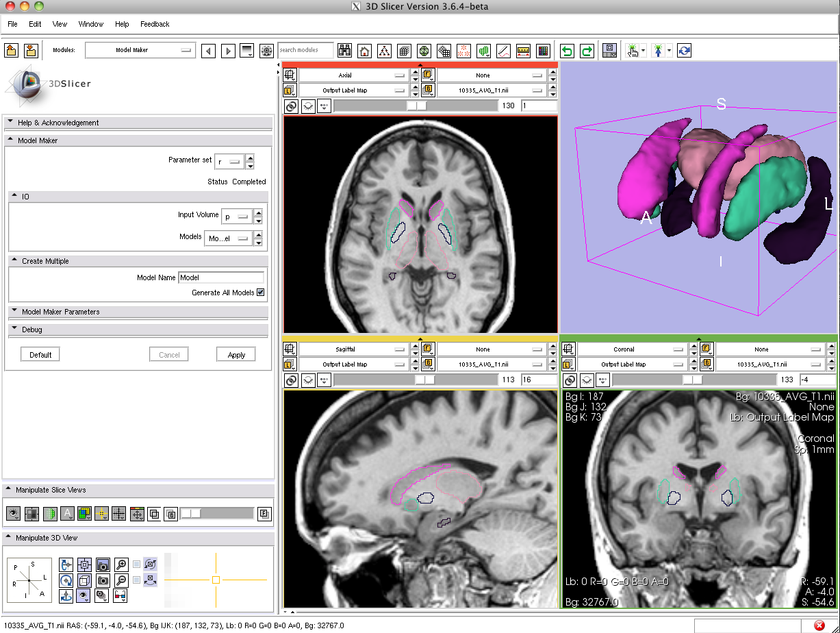Toggle the Generate All Models checkbox
Viewport: 840px width, 633px height.
tap(260, 293)
